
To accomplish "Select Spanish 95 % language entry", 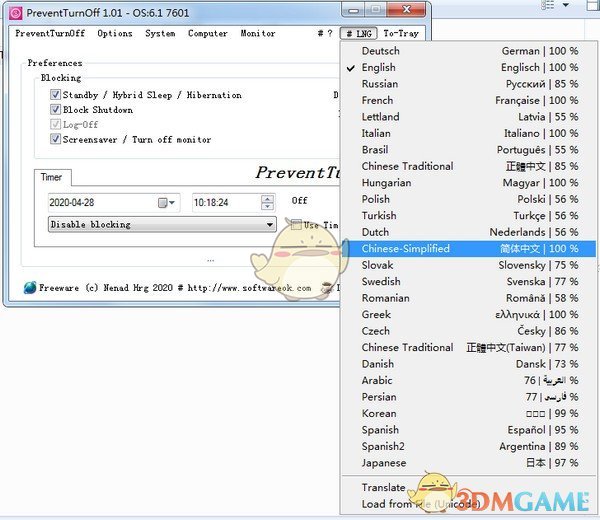I will (x=468, y=430).
